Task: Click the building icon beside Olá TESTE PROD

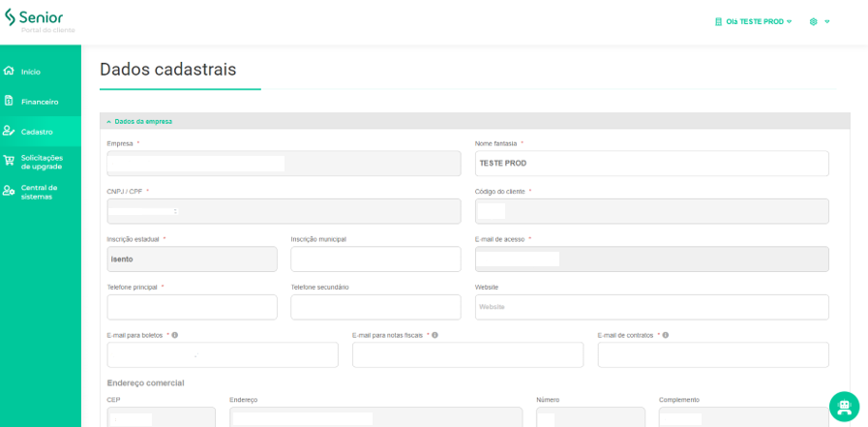Action: click(719, 21)
